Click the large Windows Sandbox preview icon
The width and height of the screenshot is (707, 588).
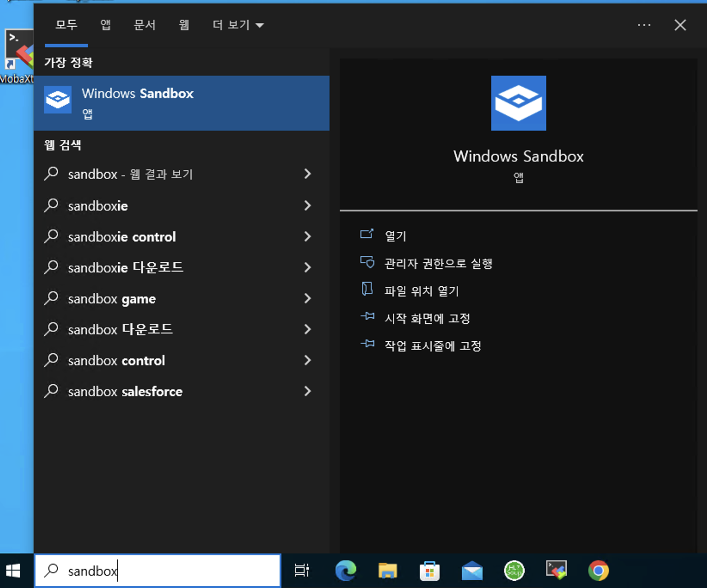(518, 103)
